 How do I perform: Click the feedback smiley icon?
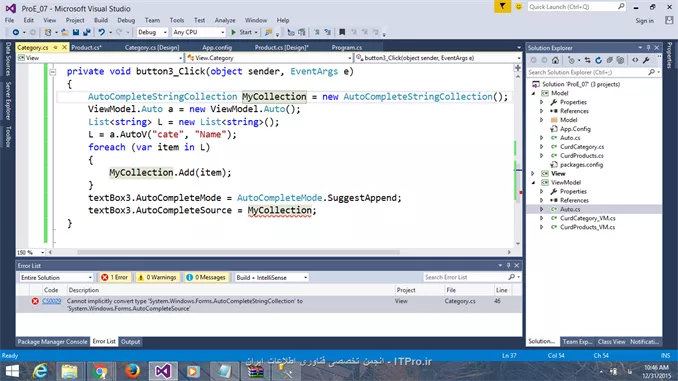coord(519,6)
